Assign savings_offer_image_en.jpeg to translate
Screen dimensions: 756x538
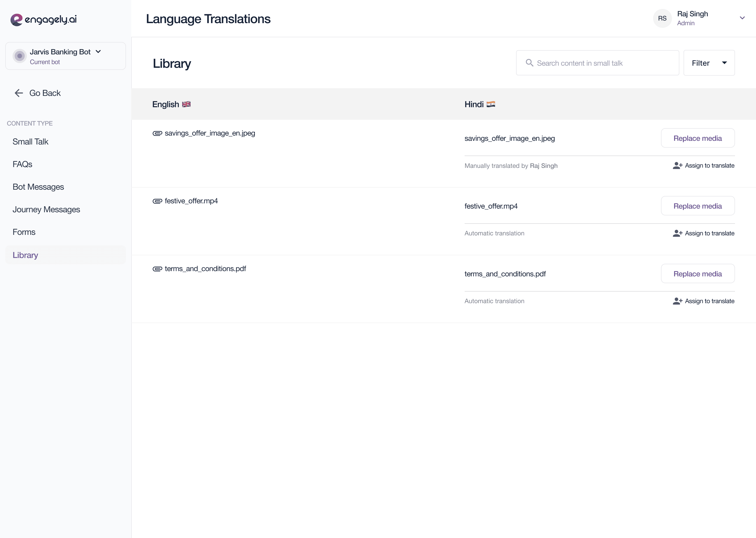pos(703,166)
